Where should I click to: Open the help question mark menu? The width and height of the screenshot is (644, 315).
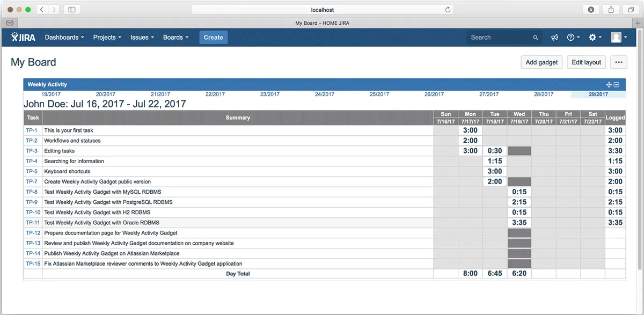pyautogui.click(x=573, y=37)
